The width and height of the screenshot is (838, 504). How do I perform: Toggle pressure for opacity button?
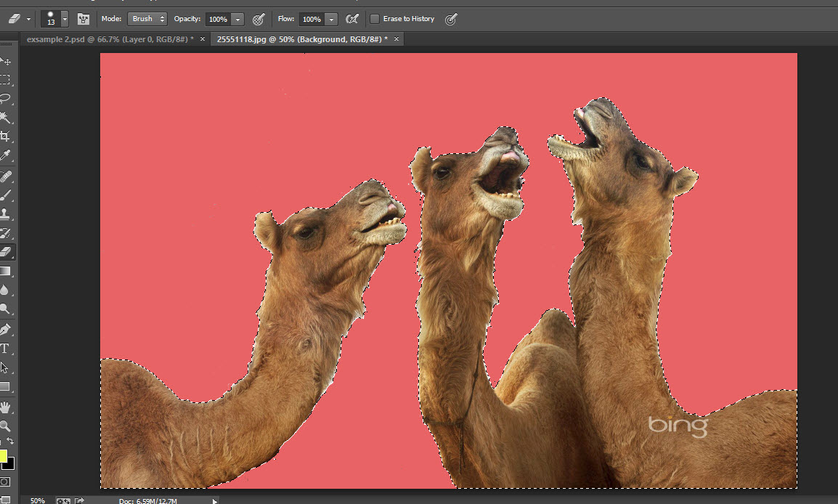click(x=258, y=19)
